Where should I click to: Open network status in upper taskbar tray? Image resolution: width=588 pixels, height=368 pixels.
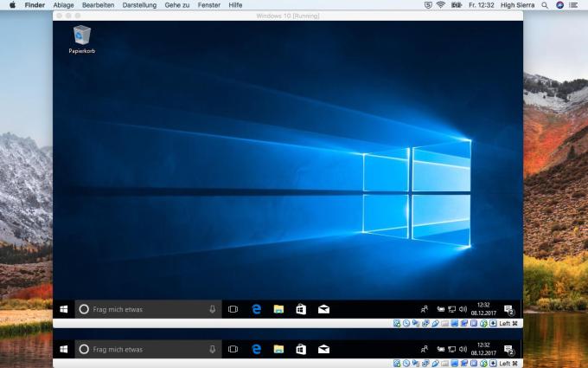(452, 309)
